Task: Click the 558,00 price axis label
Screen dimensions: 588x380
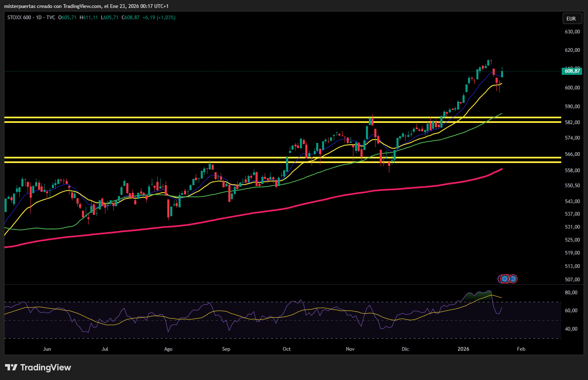Action: coord(572,171)
